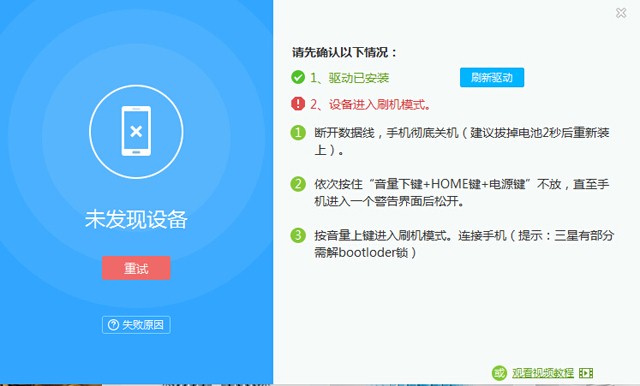Click the 刷新驱动 button

492,78
